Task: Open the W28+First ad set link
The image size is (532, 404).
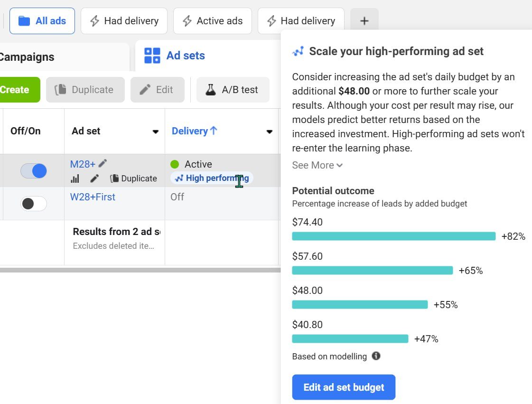Action: [x=93, y=197]
